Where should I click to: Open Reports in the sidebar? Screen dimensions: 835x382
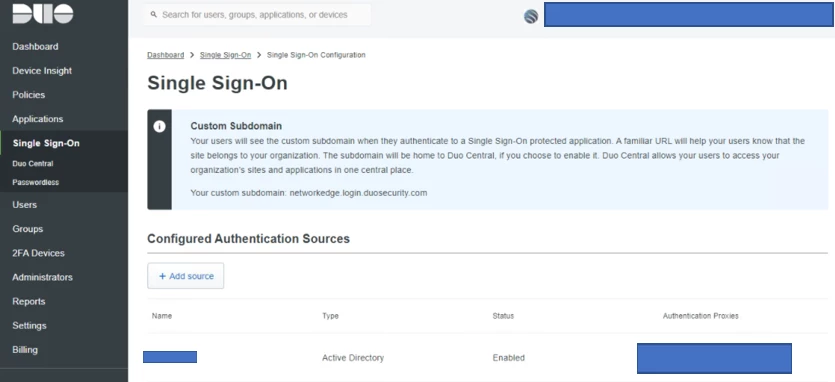click(29, 302)
